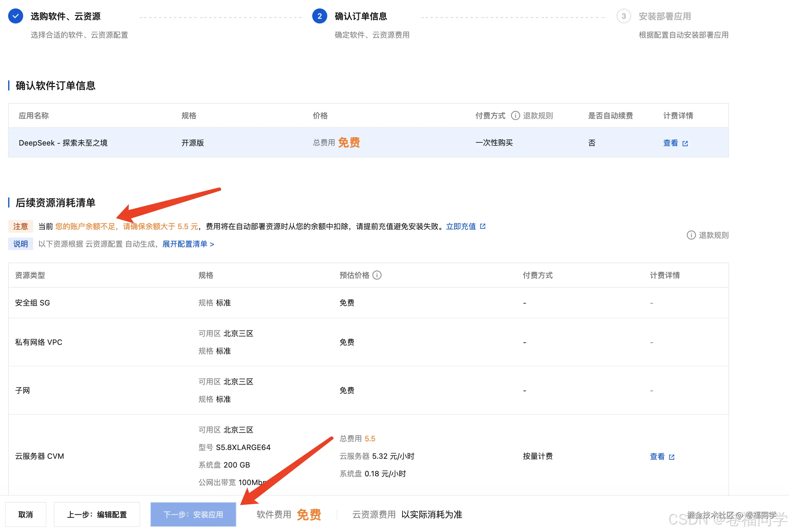The width and height of the screenshot is (789, 532).
Task: Click the orange 免费 total price in DeepSeek row
Action: coord(349,142)
